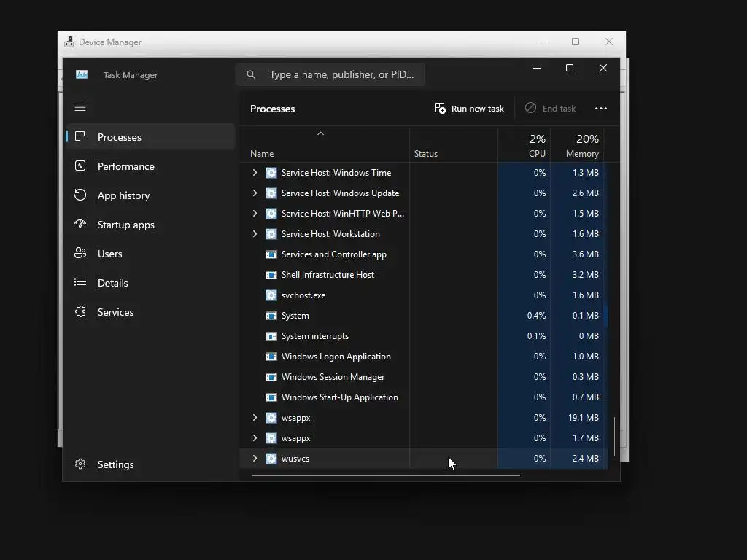Click the sort arrow above Name column
This screenshot has width=747, height=560.
pyautogui.click(x=321, y=134)
